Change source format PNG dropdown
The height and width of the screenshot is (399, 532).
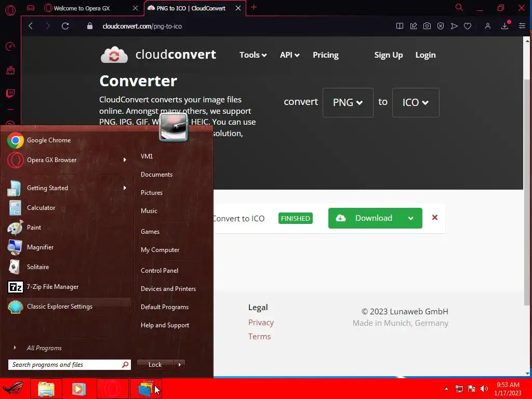coord(348,102)
